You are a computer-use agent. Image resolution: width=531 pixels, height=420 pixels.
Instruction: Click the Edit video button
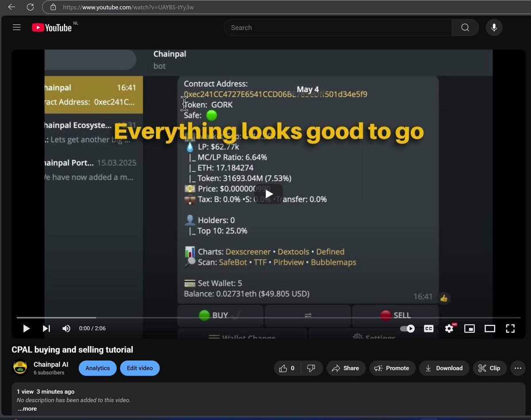pos(140,368)
